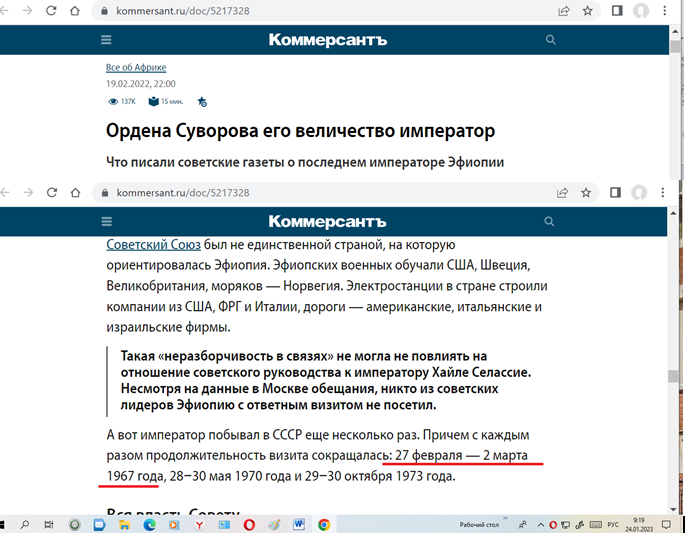Open side panel in lower browser

(x=615, y=193)
